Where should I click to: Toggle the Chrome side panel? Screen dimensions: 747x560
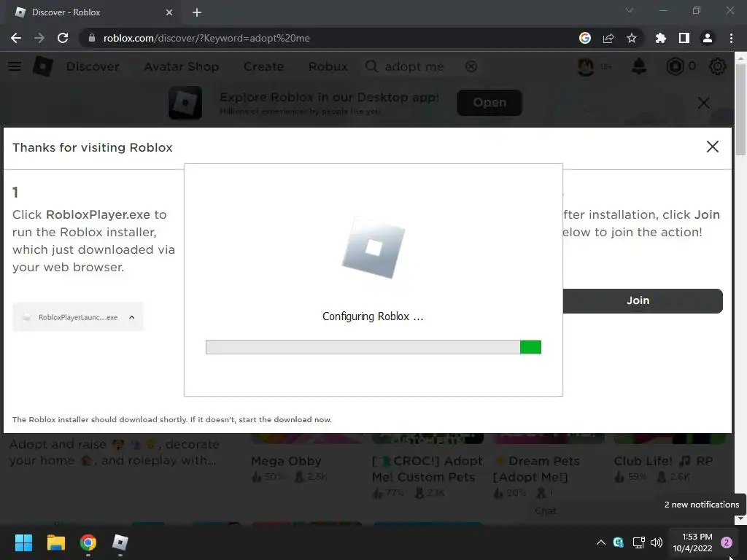pyautogui.click(x=684, y=38)
